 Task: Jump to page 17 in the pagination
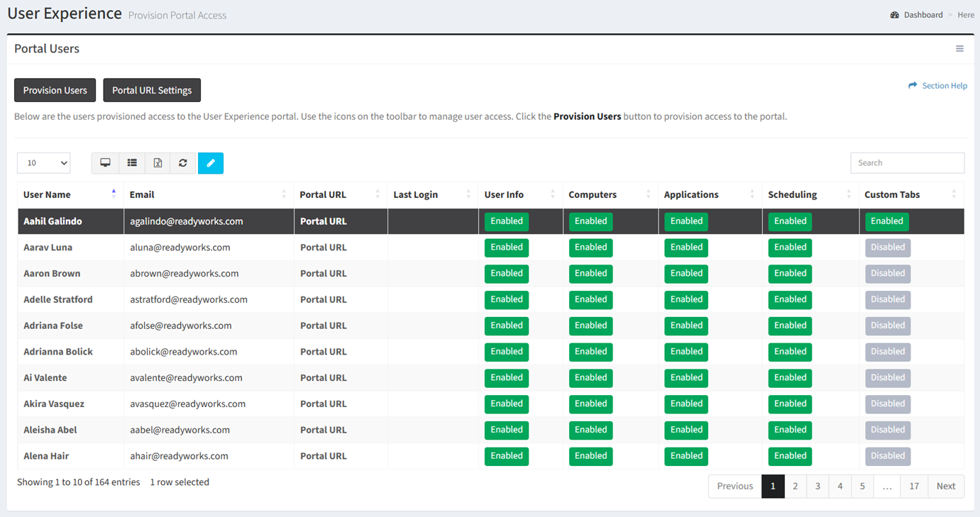[x=914, y=487]
